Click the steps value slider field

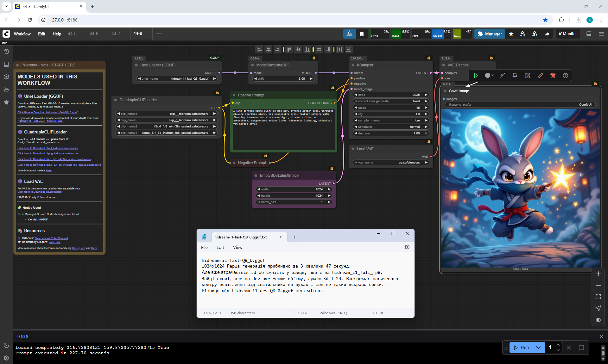(x=391, y=108)
